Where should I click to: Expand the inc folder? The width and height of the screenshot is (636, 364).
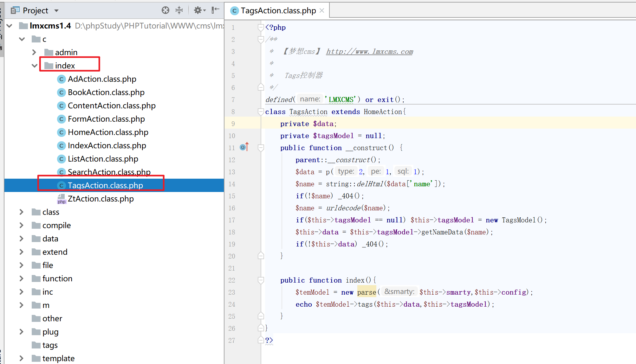pos(22,292)
